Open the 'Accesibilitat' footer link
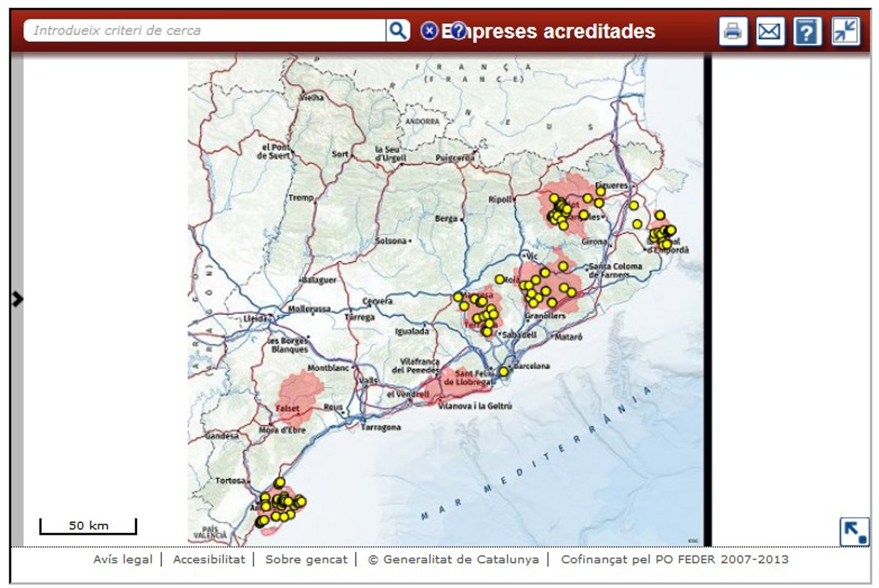The image size is (879, 588). click(x=209, y=559)
